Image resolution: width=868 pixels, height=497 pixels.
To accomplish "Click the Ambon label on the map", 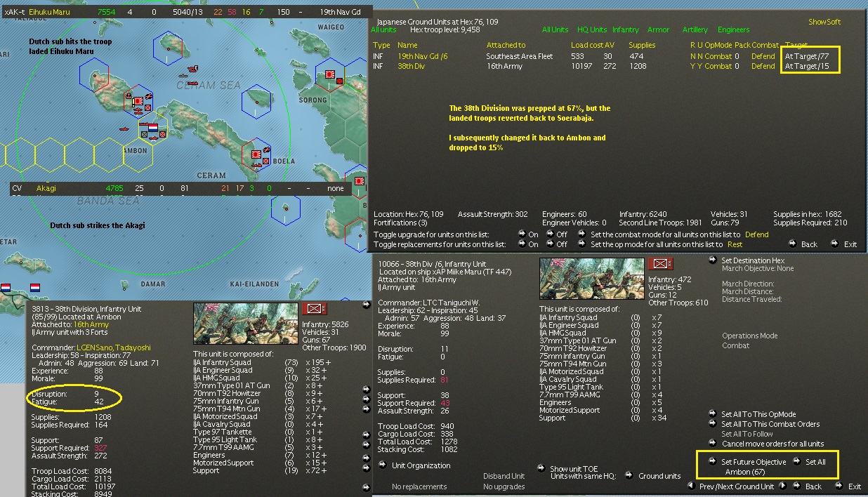I will pyautogui.click(x=135, y=151).
